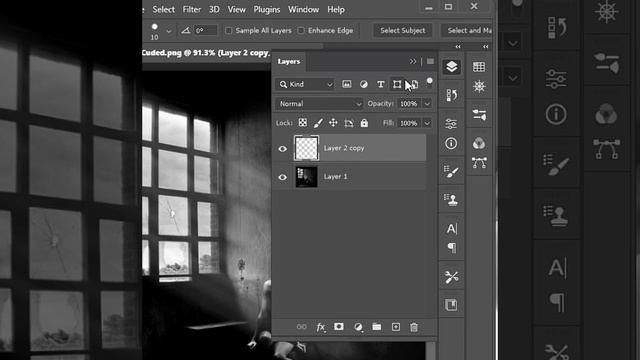Viewport: 640px width, 360px height.
Task: Open the Swatches grid panel icon
Action: [x=479, y=67]
